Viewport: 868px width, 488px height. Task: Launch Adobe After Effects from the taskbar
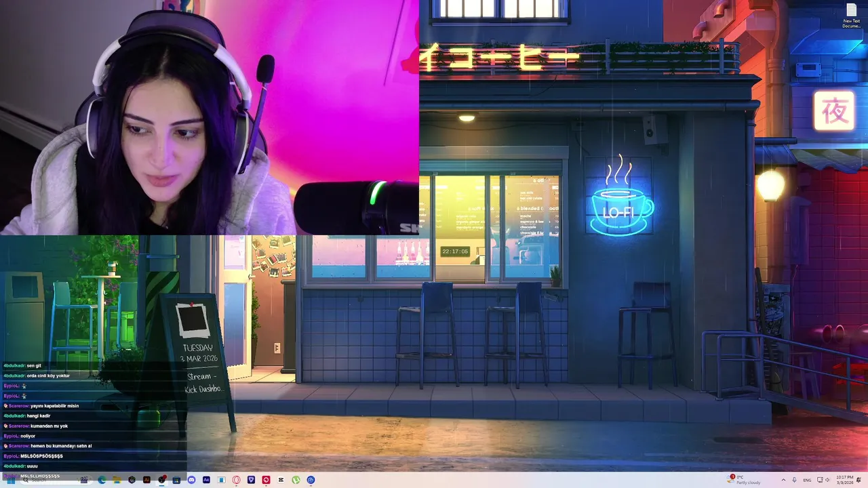[206, 480]
